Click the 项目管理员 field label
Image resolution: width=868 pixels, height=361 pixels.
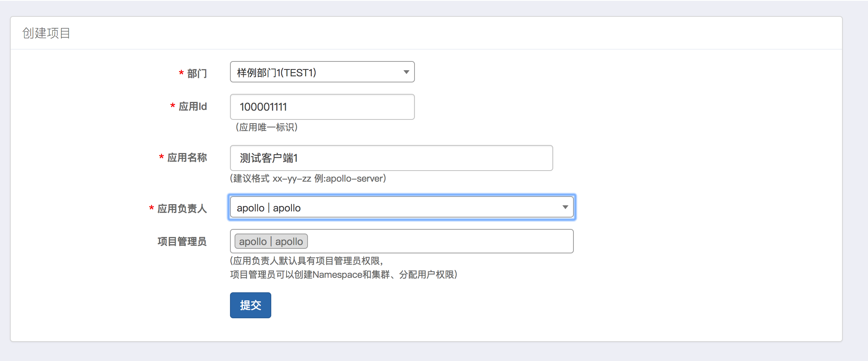click(182, 242)
